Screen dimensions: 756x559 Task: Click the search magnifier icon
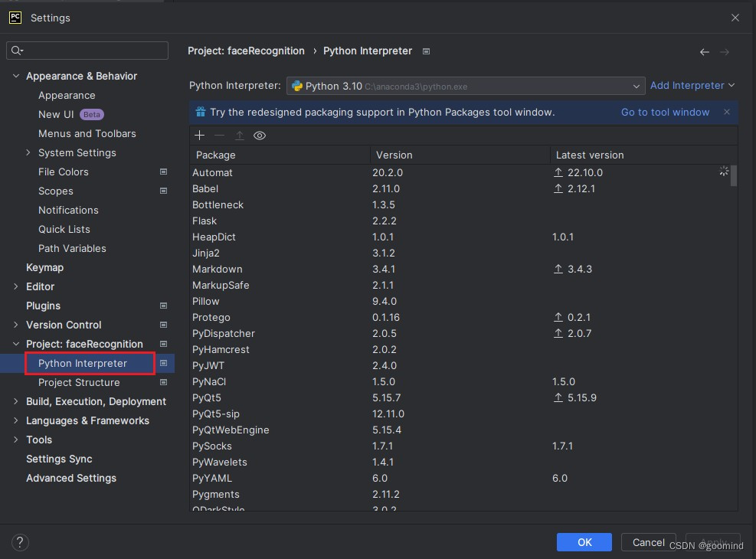tap(17, 50)
